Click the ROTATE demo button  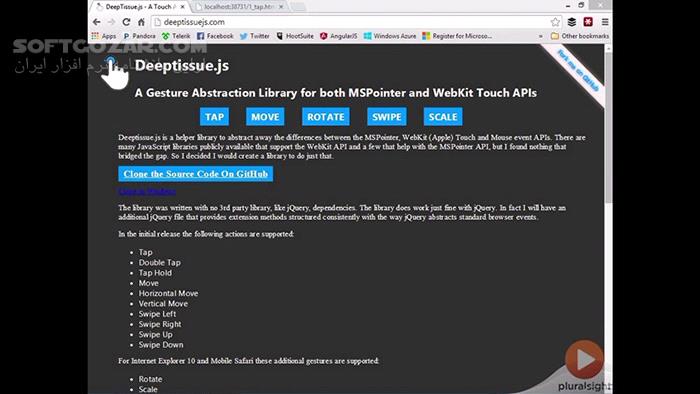click(x=326, y=117)
